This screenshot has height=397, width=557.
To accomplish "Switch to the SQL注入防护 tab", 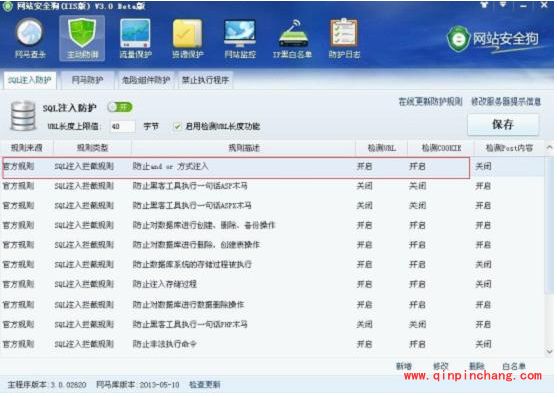I will [x=29, y=80].
